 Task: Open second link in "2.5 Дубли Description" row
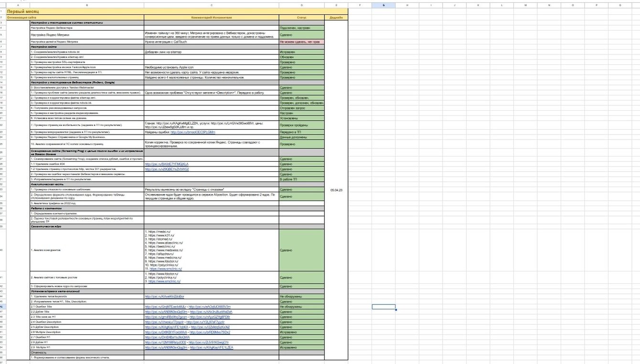pos(211,327)
